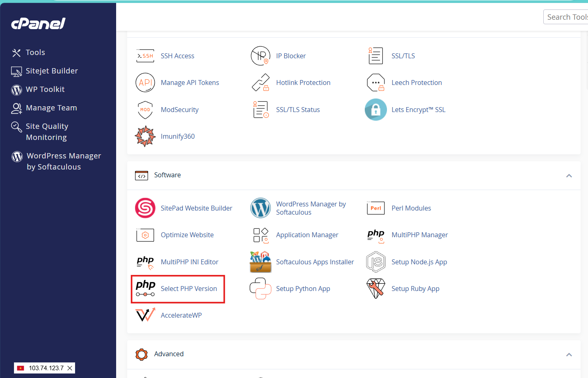Screen dimensions: 588x378
Task: Click the MultiPHP Manager php icon
Action: [x=376, y=236]
